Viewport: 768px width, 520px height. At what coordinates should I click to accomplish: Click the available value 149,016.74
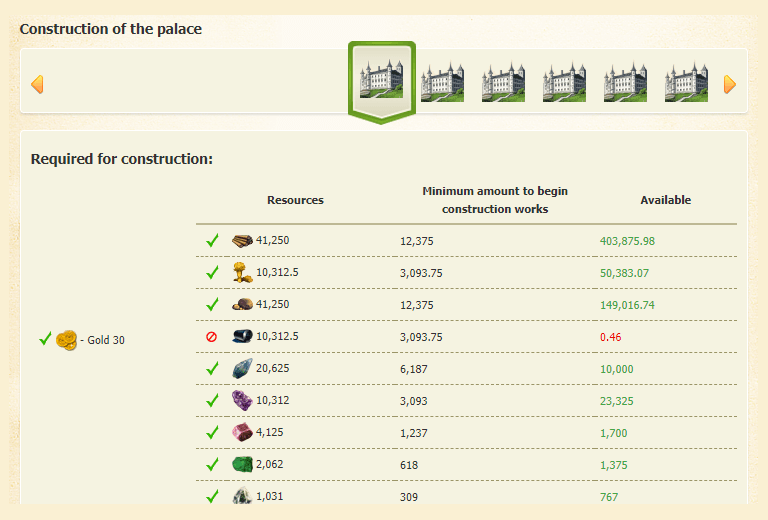pyautogui.click(x=627, y=306)
